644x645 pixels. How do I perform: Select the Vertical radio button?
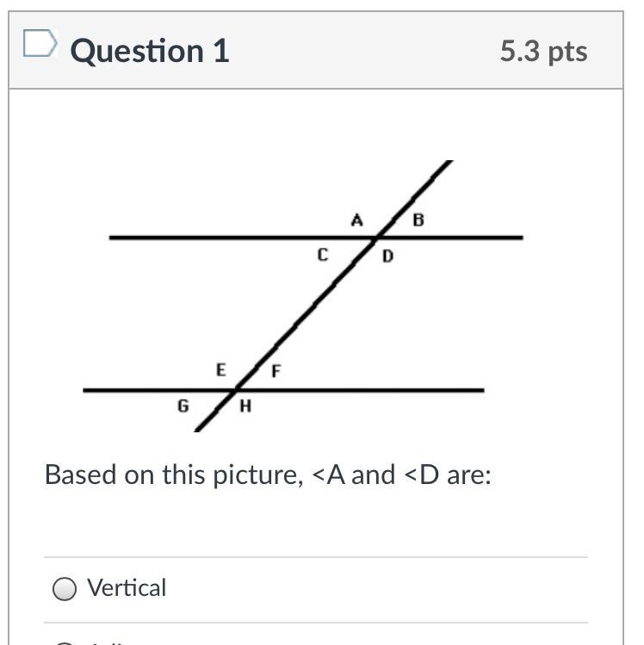coord(64,589)
